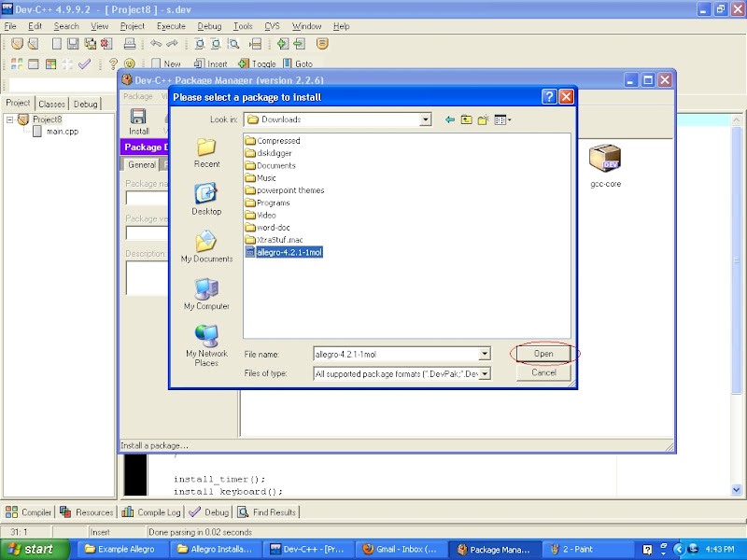Screen dimensions: 747x560
Task: Click run program window icon
Action: click(34, 63)
